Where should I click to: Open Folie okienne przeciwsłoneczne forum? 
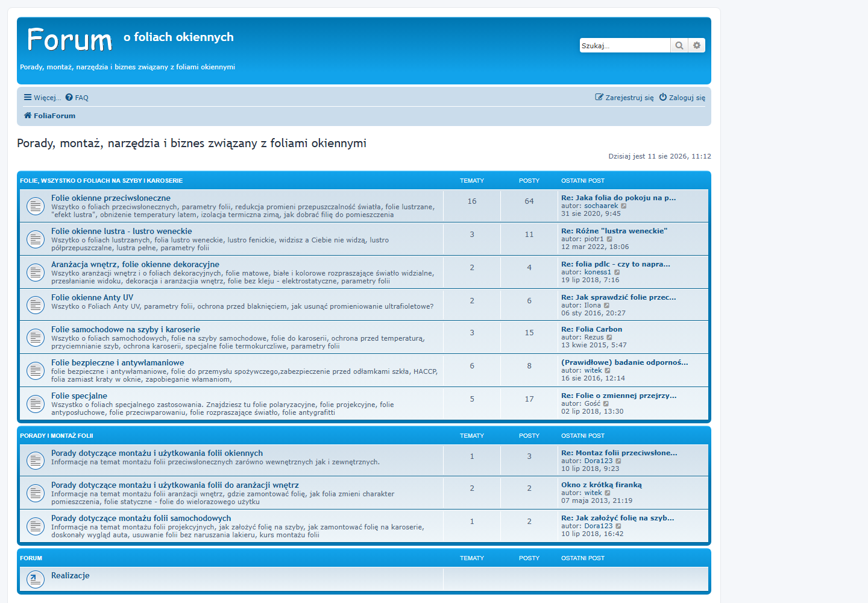coord(111,198)
